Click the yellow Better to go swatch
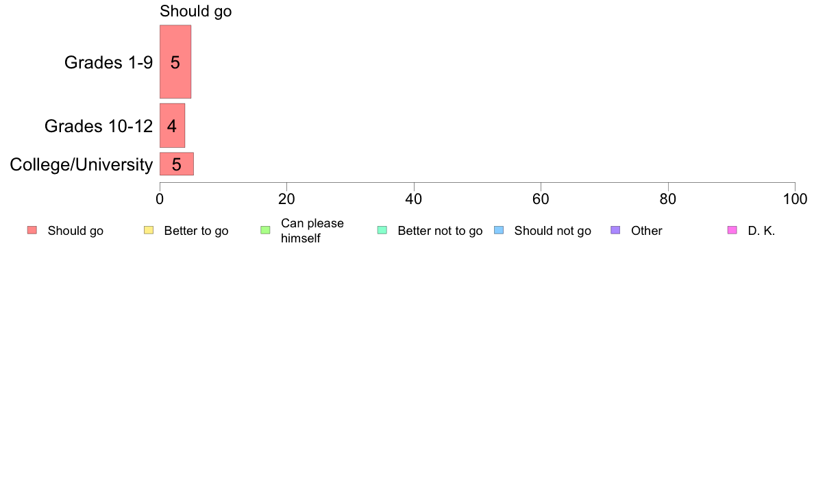Viewport: 814px width, 504px height. 149,230
